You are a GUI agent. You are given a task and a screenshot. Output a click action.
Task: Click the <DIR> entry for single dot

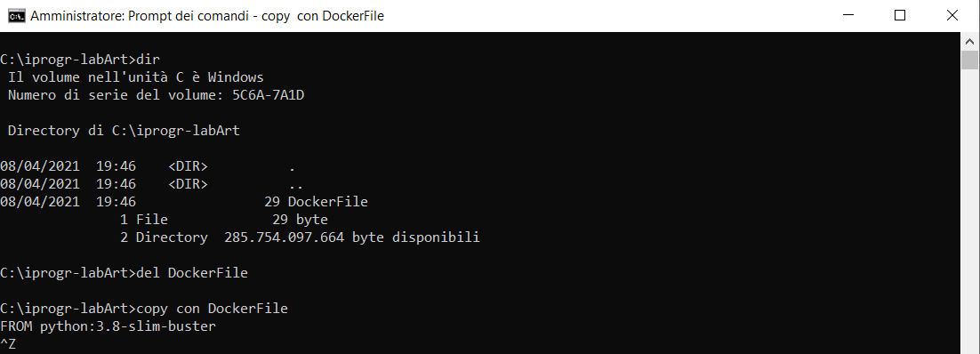coord(188,166)
